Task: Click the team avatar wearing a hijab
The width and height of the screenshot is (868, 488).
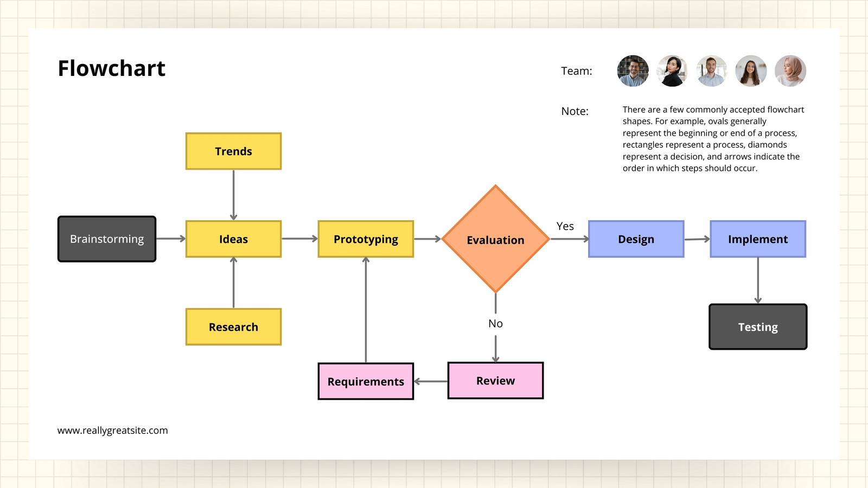Action: pyautogui.click(x=790, y=71)
